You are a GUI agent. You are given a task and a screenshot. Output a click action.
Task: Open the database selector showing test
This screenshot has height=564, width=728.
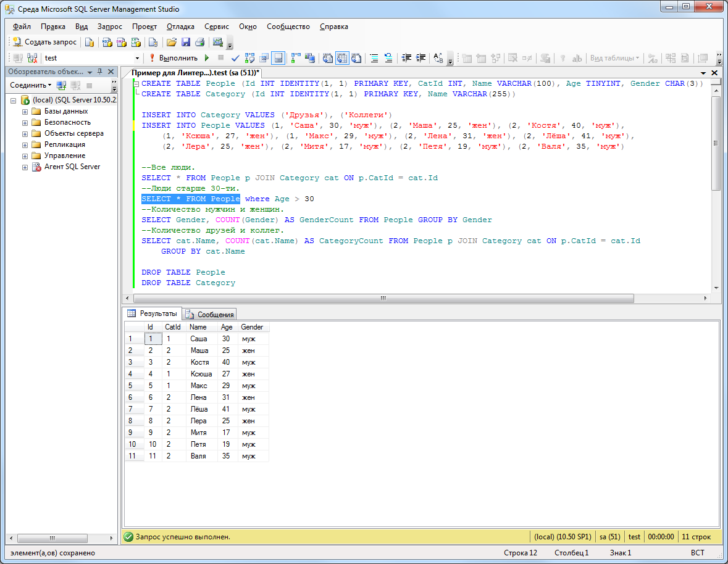click(x=91, y=58)
